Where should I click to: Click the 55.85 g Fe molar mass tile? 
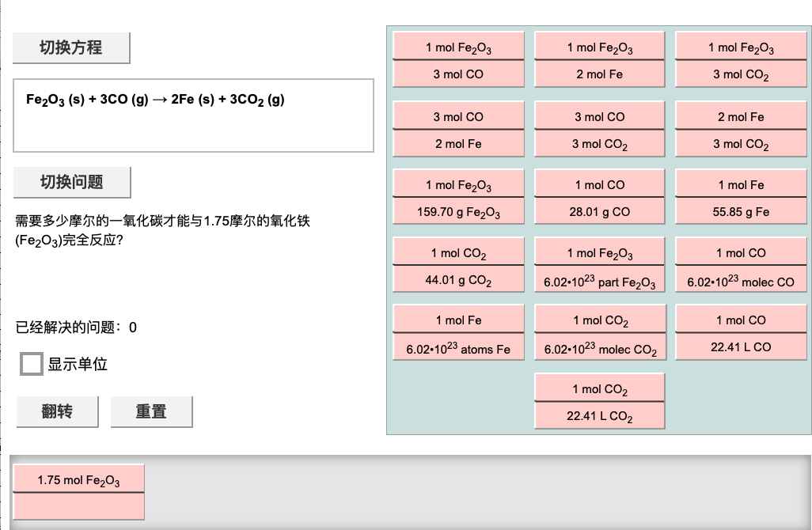[x=741, y=197]
